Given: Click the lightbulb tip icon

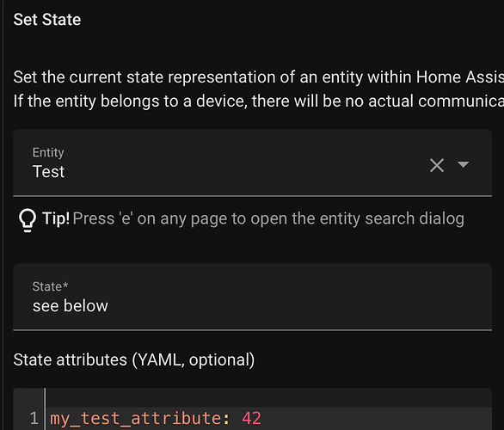Looking at the screenshot, I should (x=28, y=220).
